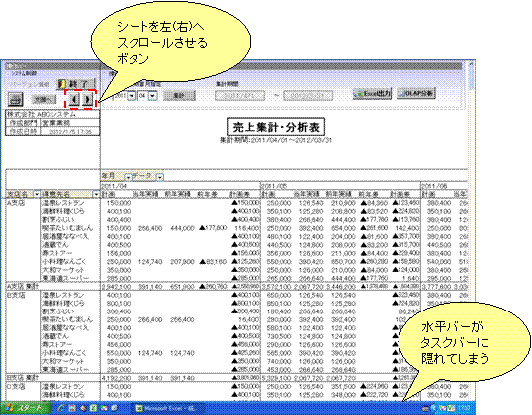Click the 終了 exit button
Screen dimensions: 532x415
77,83
